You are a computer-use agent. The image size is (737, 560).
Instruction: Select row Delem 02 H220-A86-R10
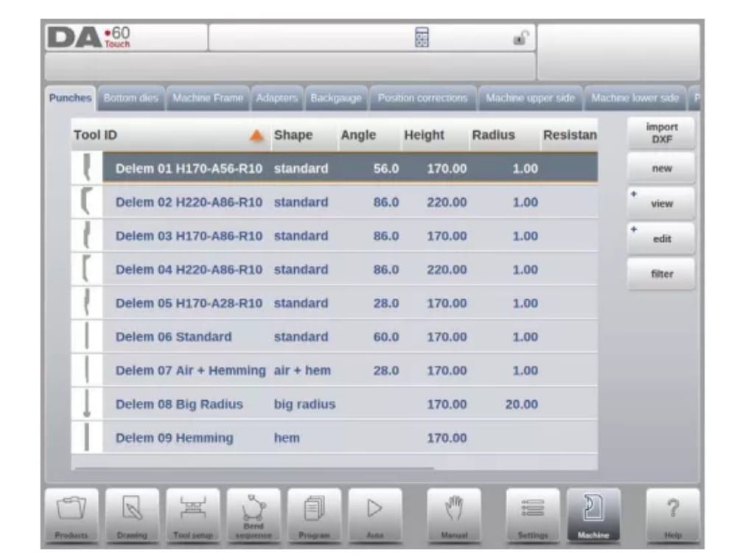pyautogui.click(x=335, y=202)
